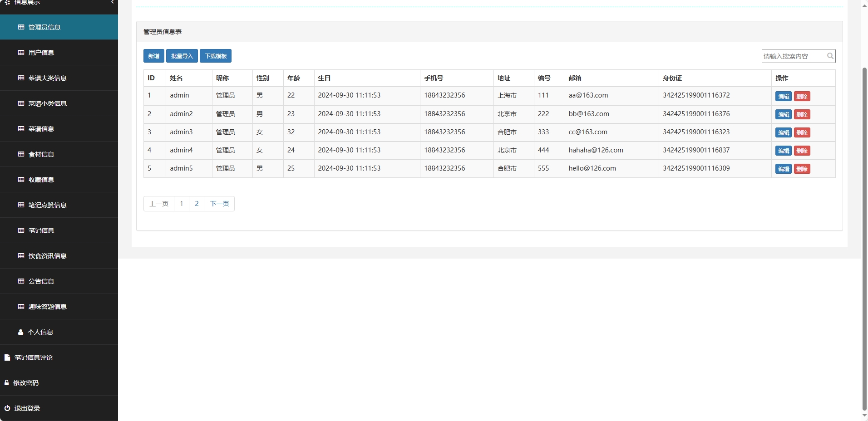Collapse the 信息展示 sidebar section arrow

point(112,2)
